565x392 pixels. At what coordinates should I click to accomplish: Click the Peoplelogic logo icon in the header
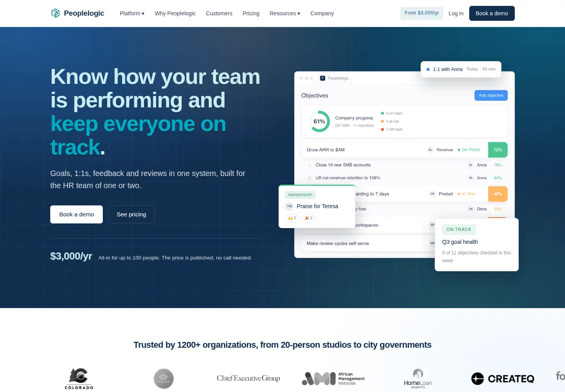click(55, 13)
